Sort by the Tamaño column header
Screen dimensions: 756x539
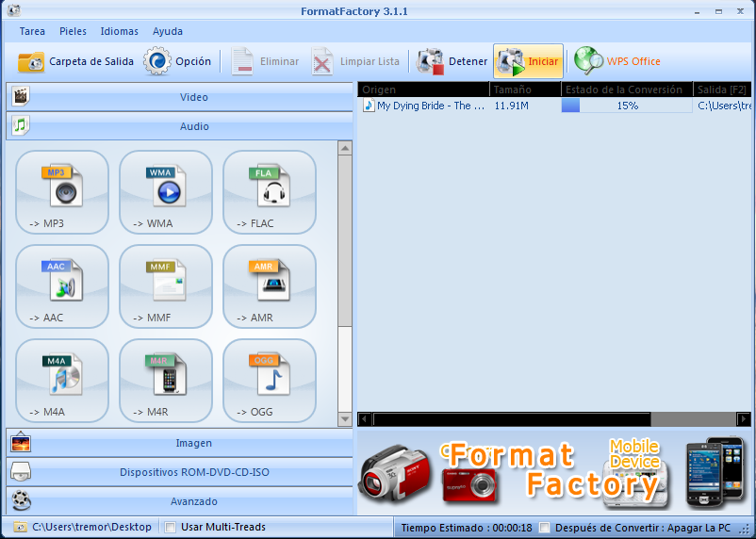[x=525, y=90]
